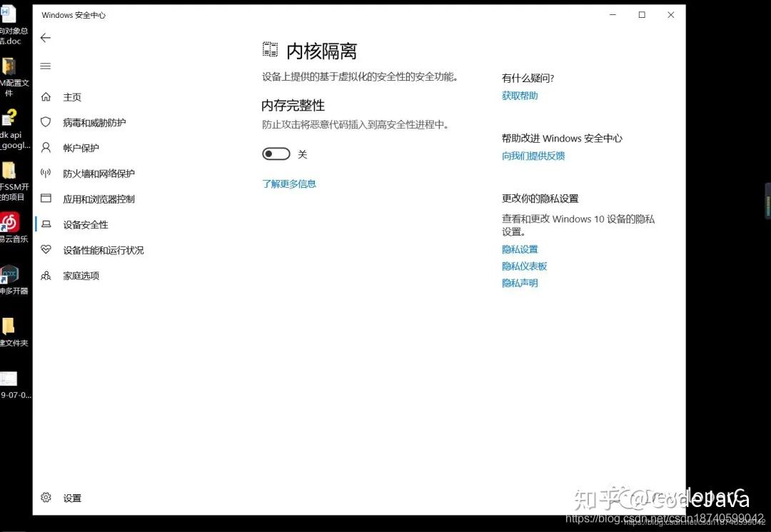Image resolution: width=771 pixels, height=532 pixels.
Task: Open 应用和浏览器控制 settings
Action: (x=46, y=199)
